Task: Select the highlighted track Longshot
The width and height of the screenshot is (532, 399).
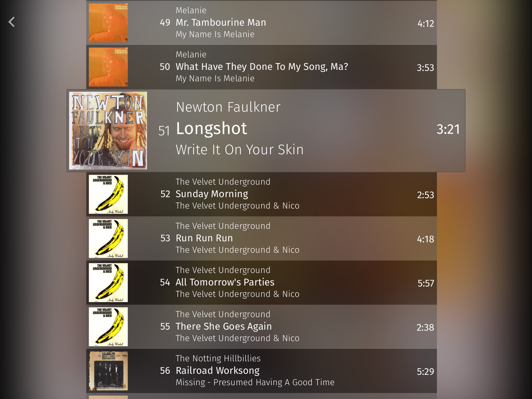Action: click(266, 131)
